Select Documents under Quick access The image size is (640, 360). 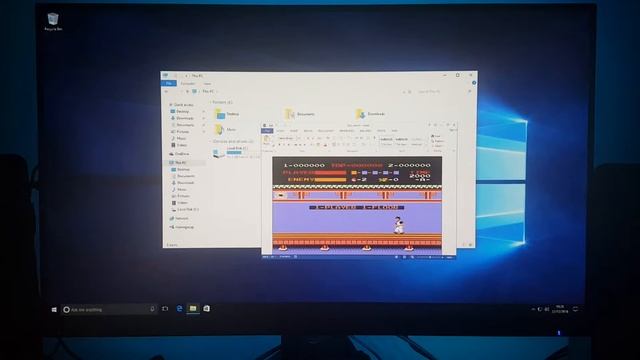(x=184, y=125)
